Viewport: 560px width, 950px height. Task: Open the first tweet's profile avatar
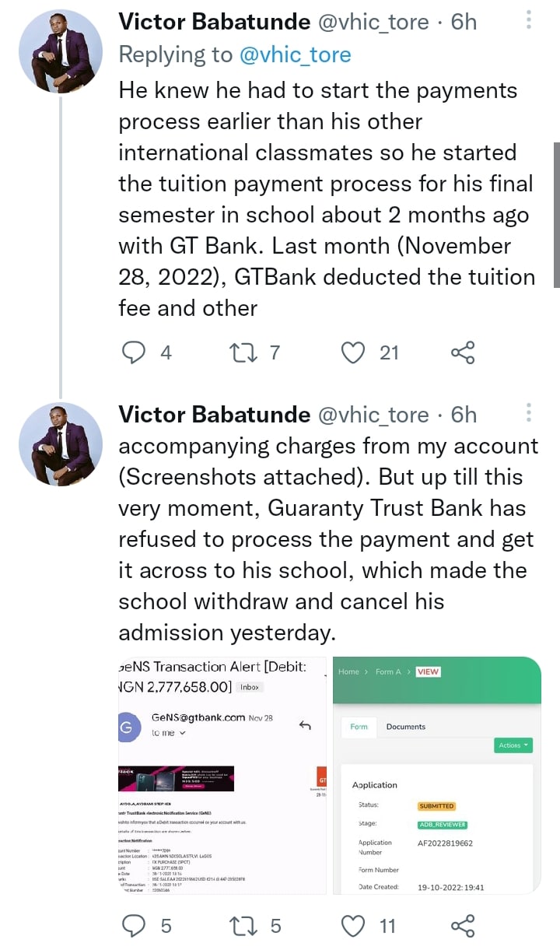[x=60, y=52]
